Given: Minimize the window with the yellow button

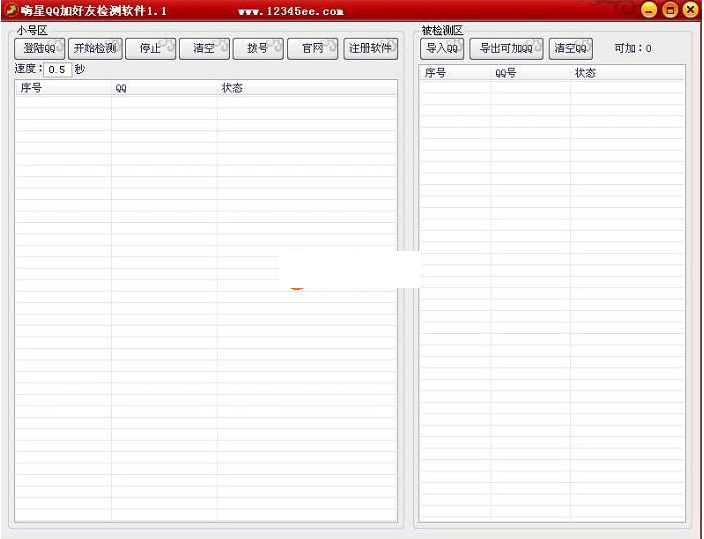Looking at the screenshot, I should click(x=649, y=10).
